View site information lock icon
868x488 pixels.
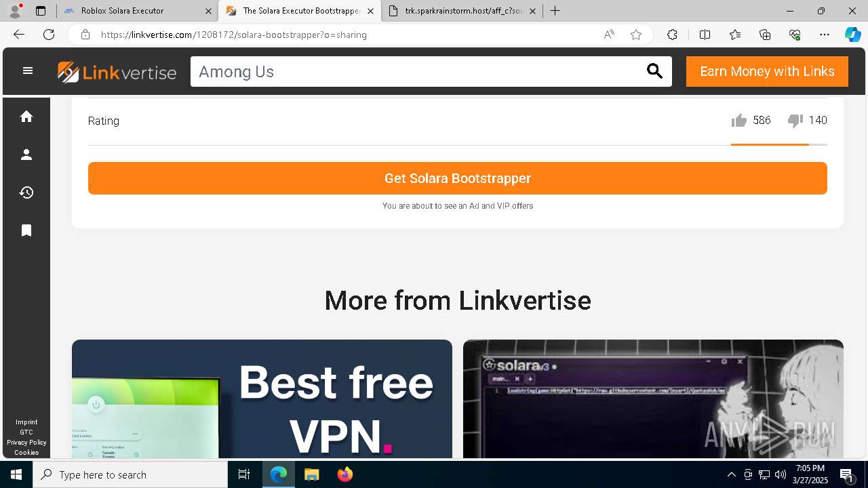point(85,35)
